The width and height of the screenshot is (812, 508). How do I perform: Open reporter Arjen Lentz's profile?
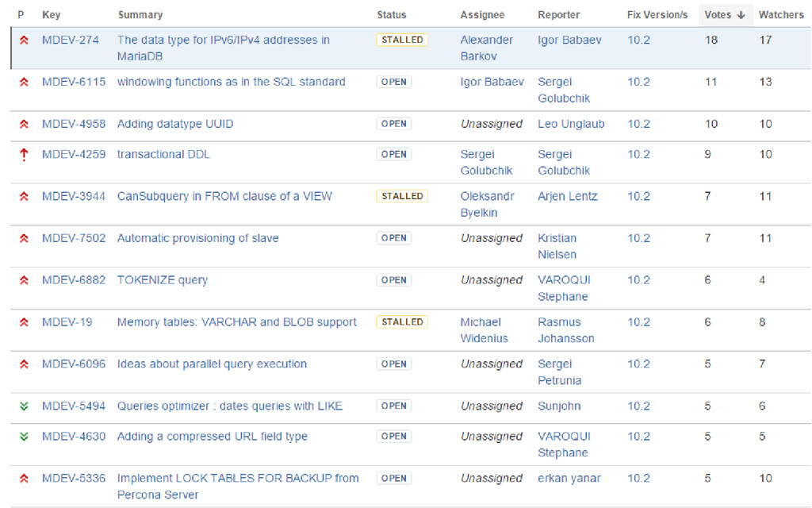pyautogui.click(x=567, y=197)
